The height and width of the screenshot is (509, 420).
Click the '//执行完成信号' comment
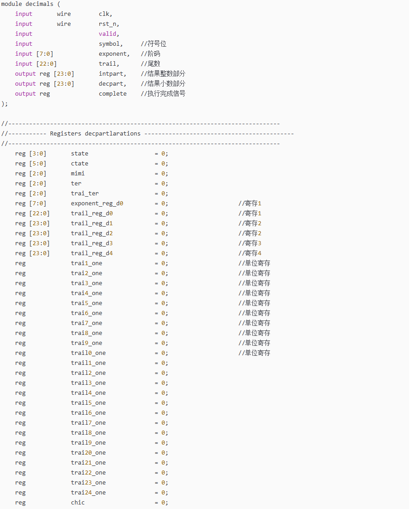click(163, 94)
